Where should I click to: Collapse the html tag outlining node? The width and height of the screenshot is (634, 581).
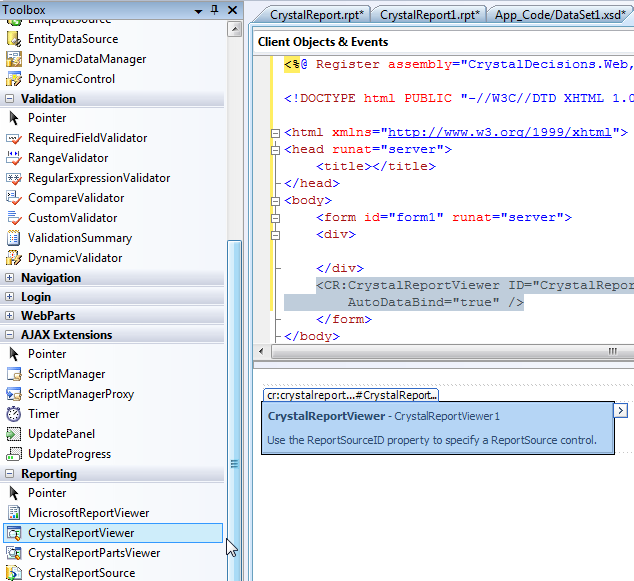tap(275, 133)
